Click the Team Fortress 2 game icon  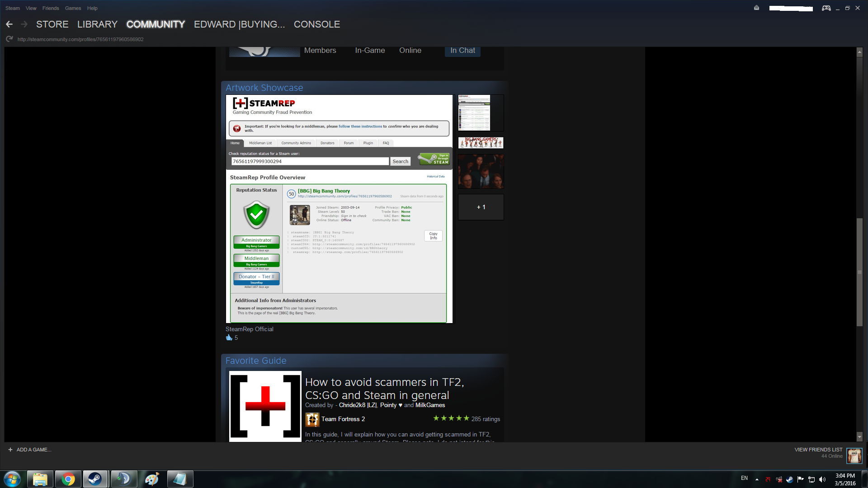pyautogui.click(x=312, y=419)
